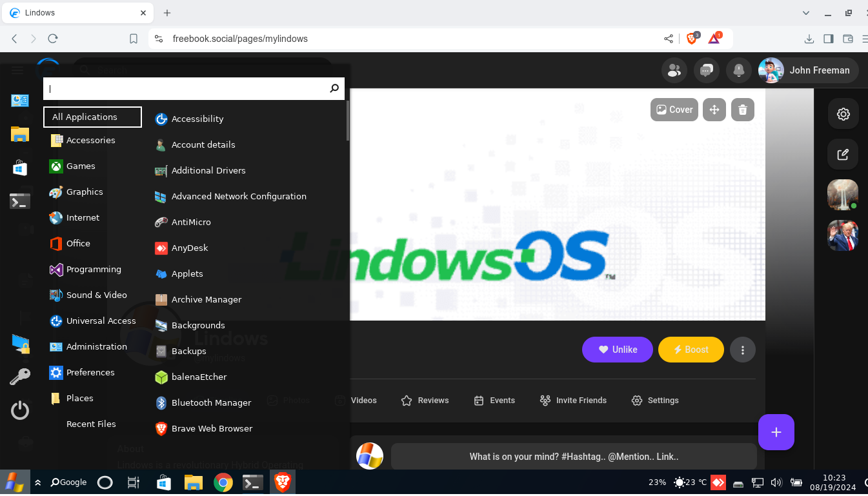Click the Unlike button
The height and width of the screenshot is (496, 868).
point(618,350)
